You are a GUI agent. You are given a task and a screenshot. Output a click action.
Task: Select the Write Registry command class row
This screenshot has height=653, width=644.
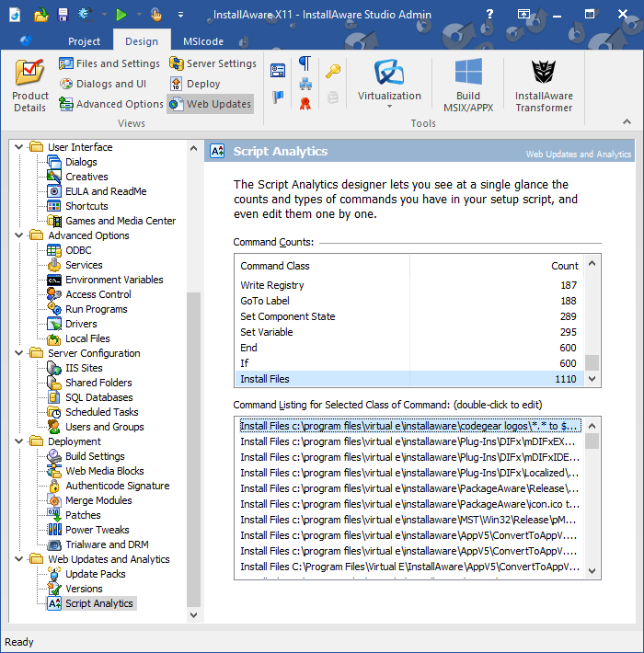408,285
